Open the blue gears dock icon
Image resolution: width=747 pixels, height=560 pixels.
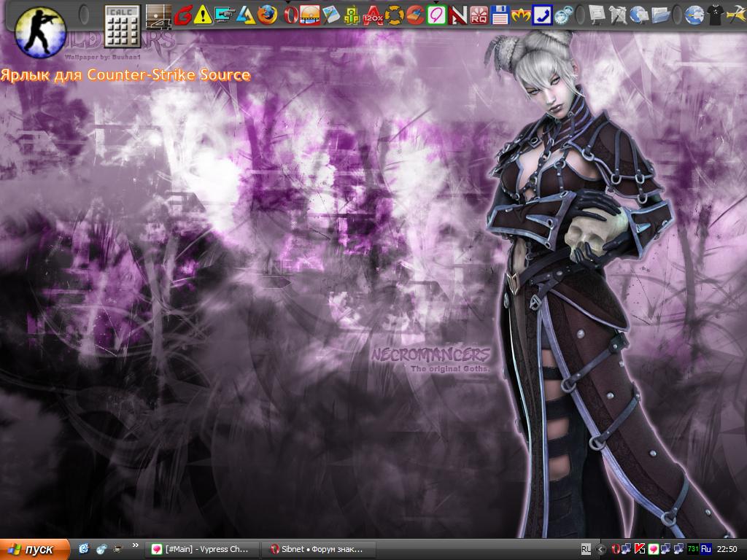(x=563, y=15)
